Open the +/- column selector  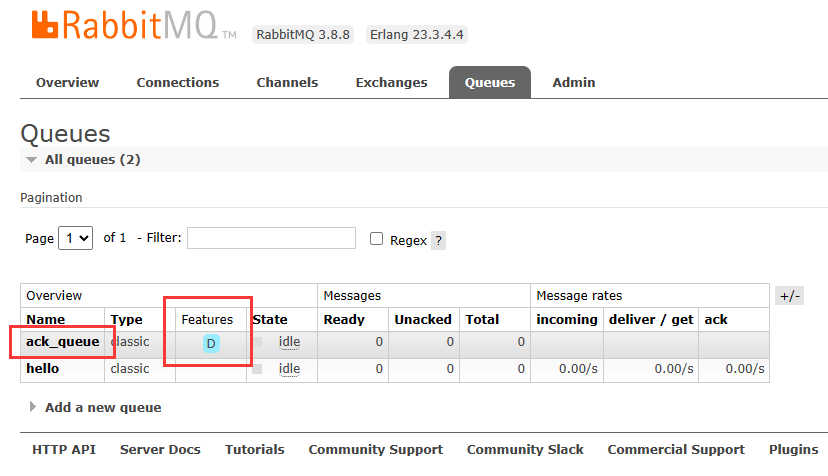click(x=789, y=296)
